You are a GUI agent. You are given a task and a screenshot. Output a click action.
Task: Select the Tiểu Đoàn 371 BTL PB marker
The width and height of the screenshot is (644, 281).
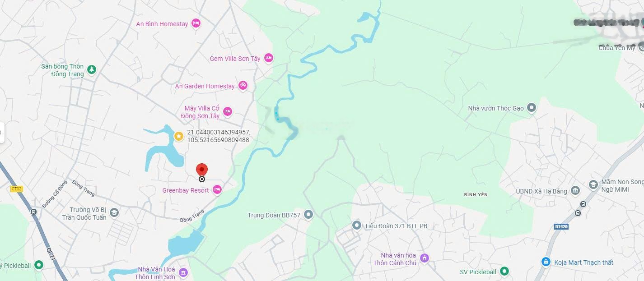click(357, 225)
